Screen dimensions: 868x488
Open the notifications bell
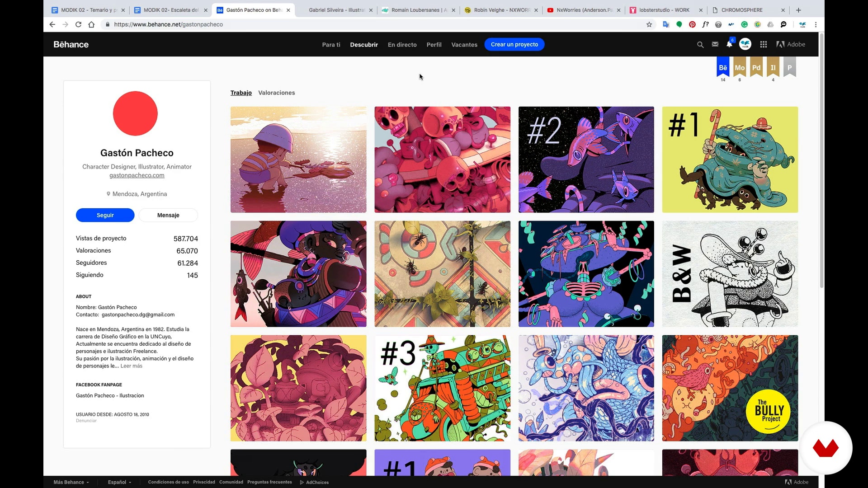tap(729, 44)
